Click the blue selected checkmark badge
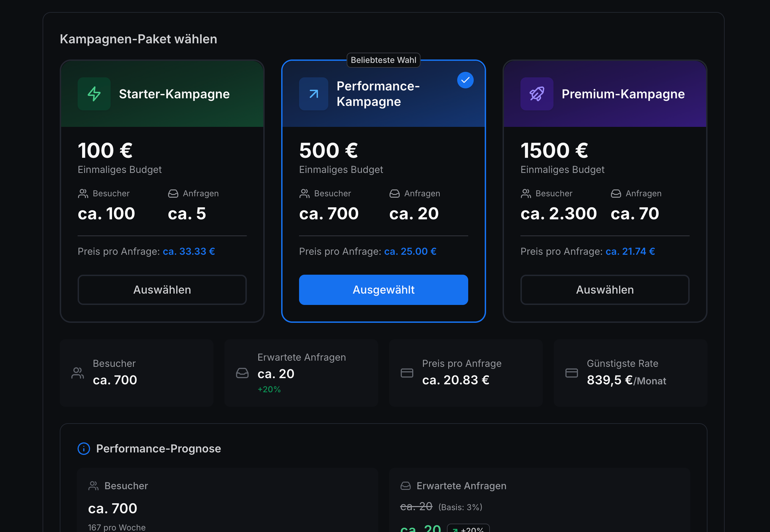770x532 pixels. click(x=465, y=80)
